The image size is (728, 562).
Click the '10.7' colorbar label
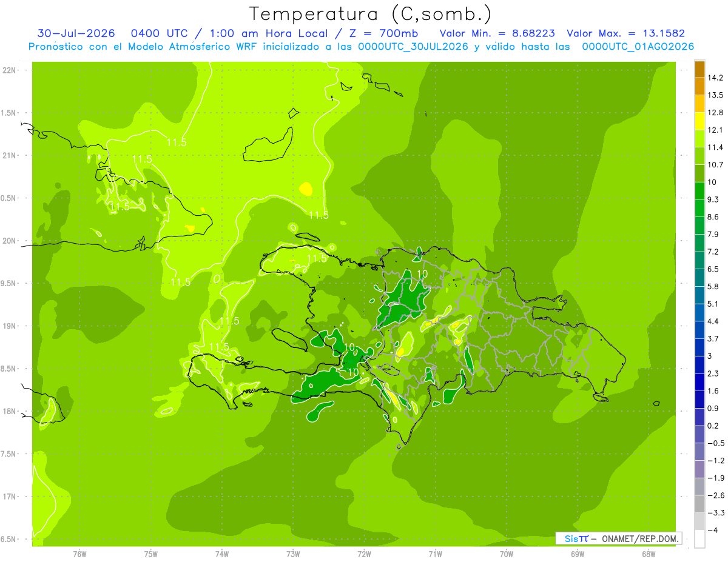click(x=715, y=165)
